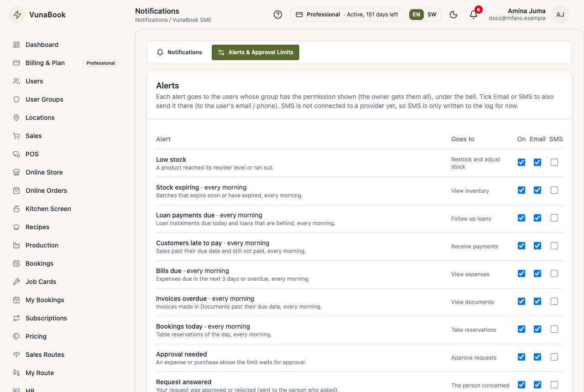Click the AJ user avatar
584x392 pixels.
pyautogui.click(x=560, y=15)
